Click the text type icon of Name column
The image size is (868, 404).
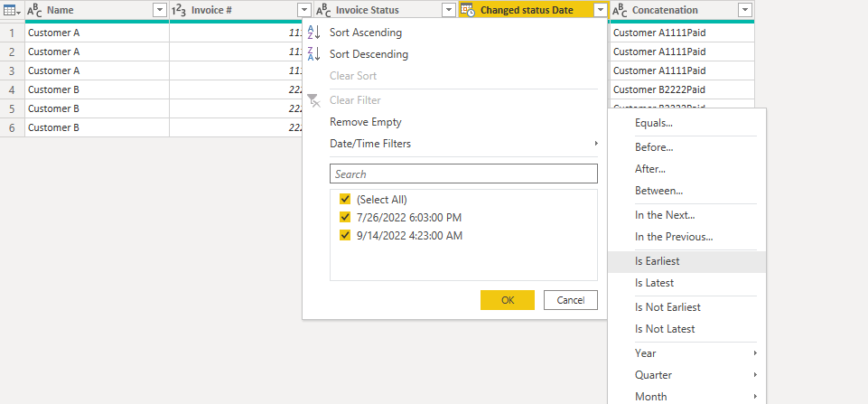click(34, 10)
